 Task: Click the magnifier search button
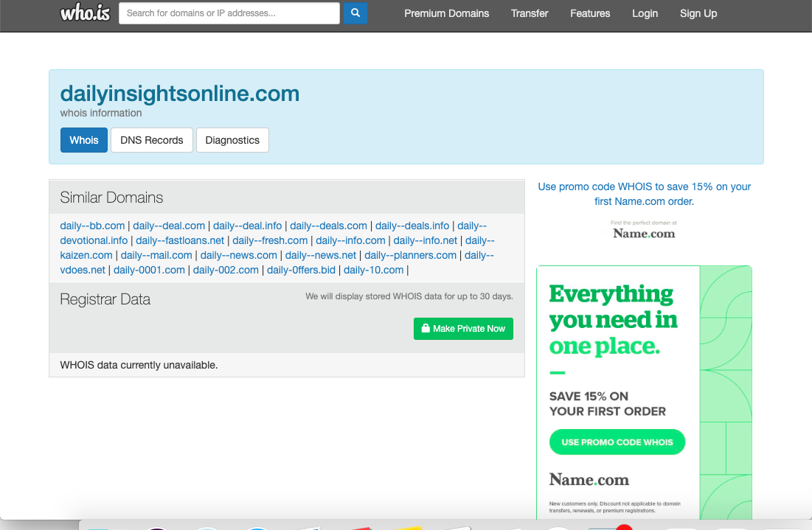355,13
